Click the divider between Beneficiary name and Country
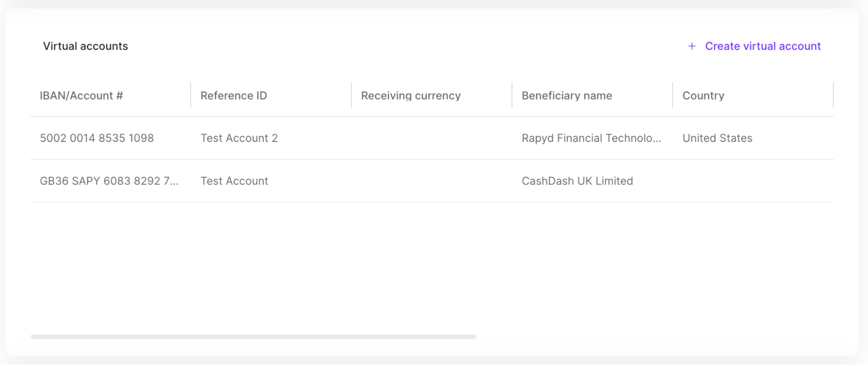868x365 pixels. coord(673,95)
